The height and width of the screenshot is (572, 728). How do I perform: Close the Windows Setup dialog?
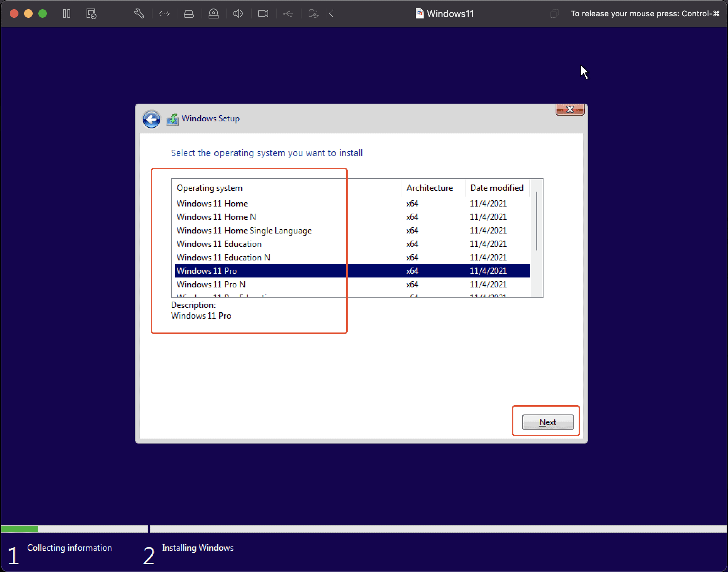(x=570, y=109)
